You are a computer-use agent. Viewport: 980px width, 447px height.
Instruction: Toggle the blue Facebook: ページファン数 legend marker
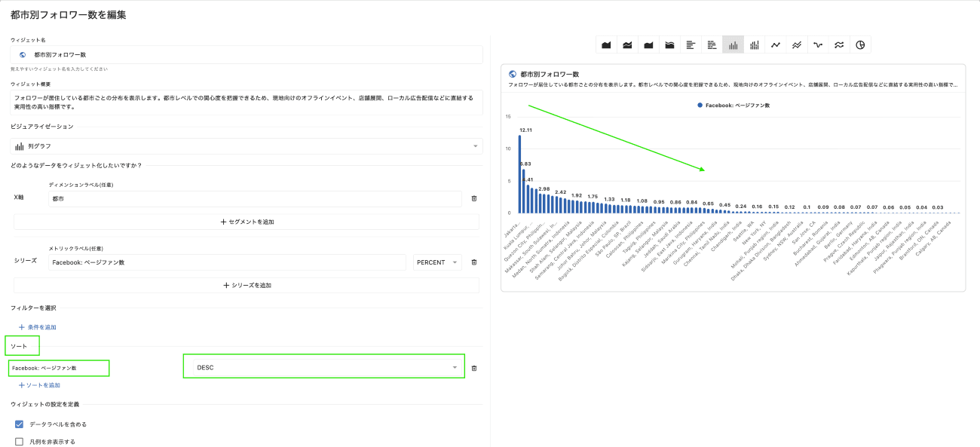(700, 106)
